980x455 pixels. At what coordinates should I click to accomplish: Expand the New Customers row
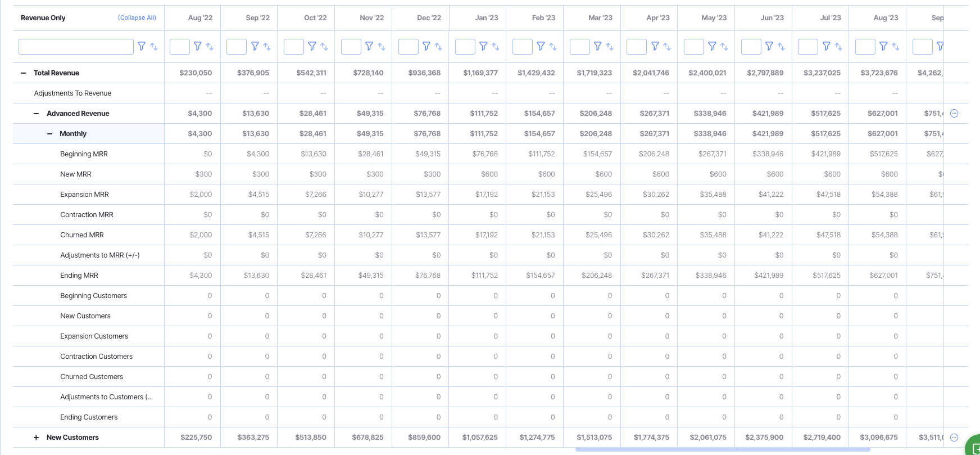pos(37,438)
